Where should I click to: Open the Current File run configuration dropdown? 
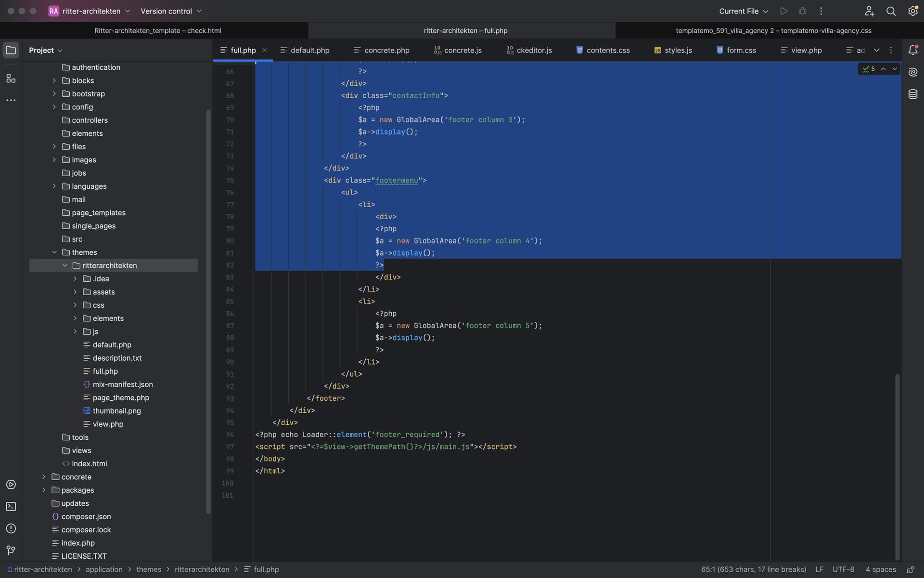click(744, 11)
